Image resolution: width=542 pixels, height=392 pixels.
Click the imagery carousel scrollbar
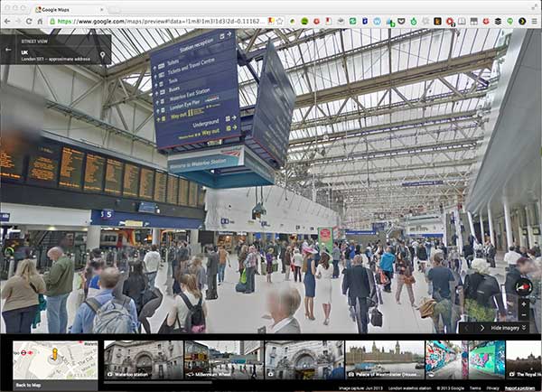[x=158, y=382]
